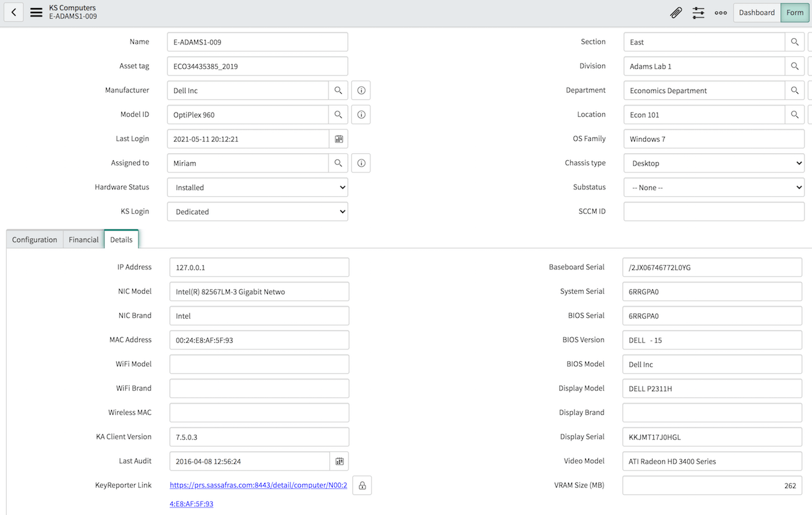This screenshot has width=812, height=515.
Task: Show Model ID record info icon
Action: (x=361, y=115)
